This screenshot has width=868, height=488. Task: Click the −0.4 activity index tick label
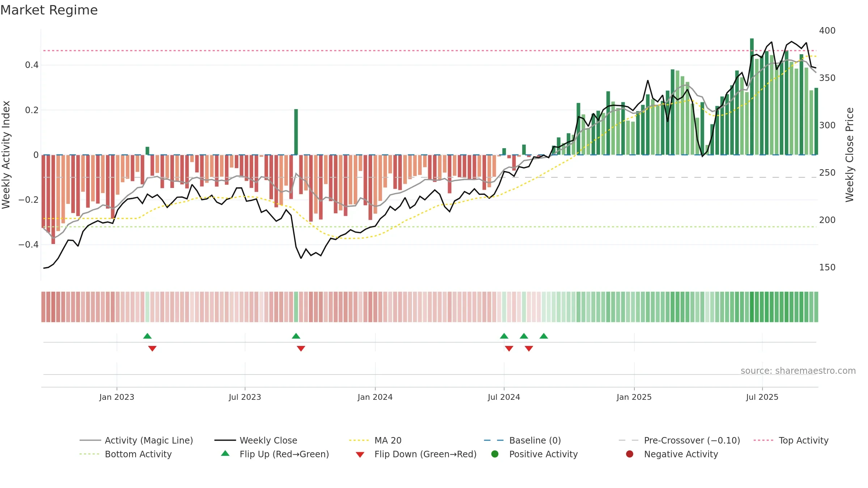(29, 244)
